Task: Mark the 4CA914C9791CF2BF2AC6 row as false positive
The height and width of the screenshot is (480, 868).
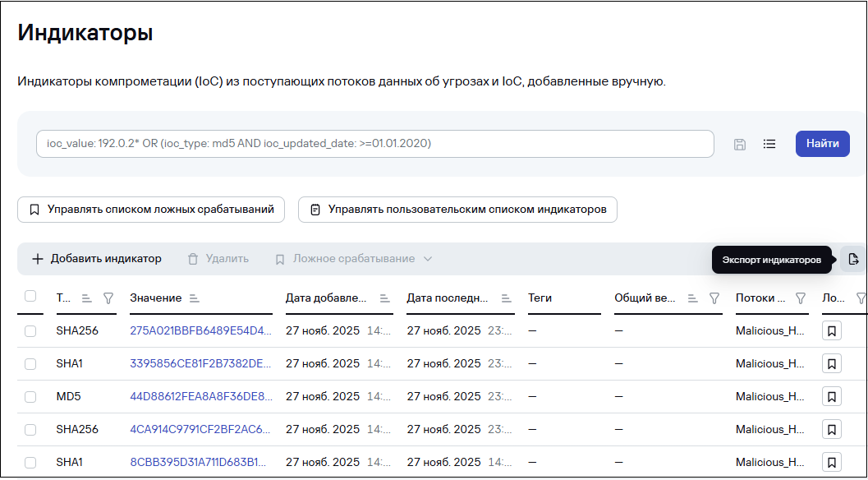Action: click(832, 429)
